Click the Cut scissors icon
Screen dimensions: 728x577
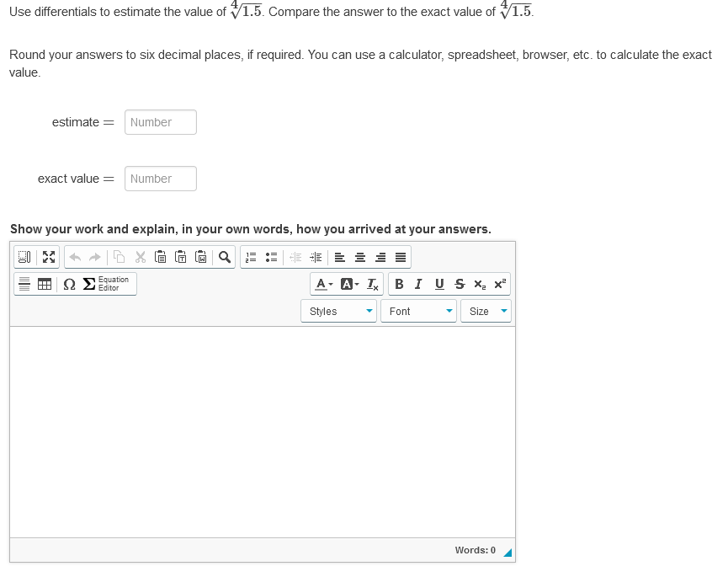point(141,257)
